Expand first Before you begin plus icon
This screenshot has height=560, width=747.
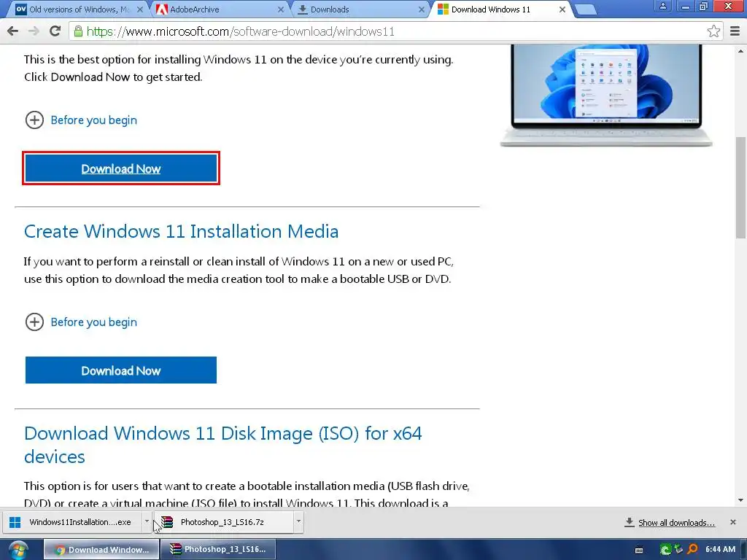tap(34, 120)
